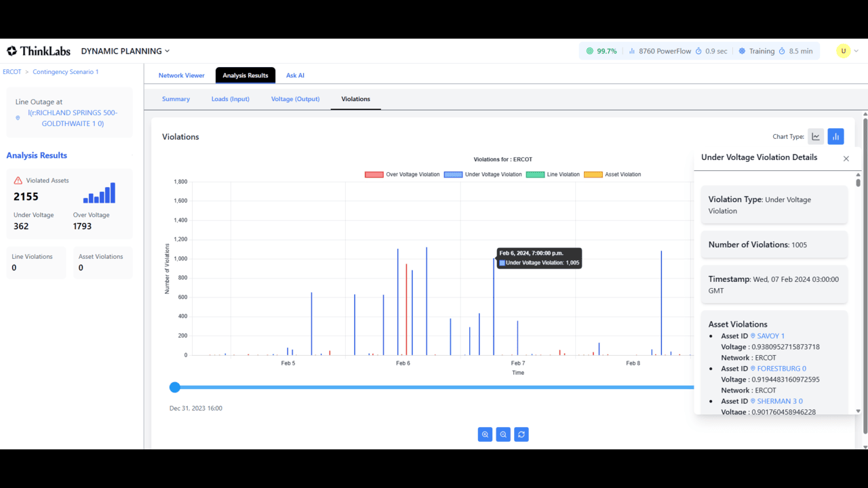This screenshot has width=868, height=488.
Task: Click location pin beside line outage
Action: (18, 118)
